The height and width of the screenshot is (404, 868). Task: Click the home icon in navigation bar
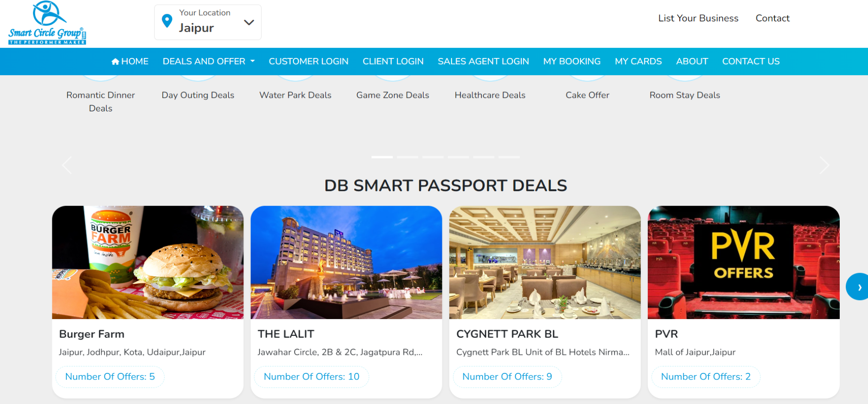115,61
